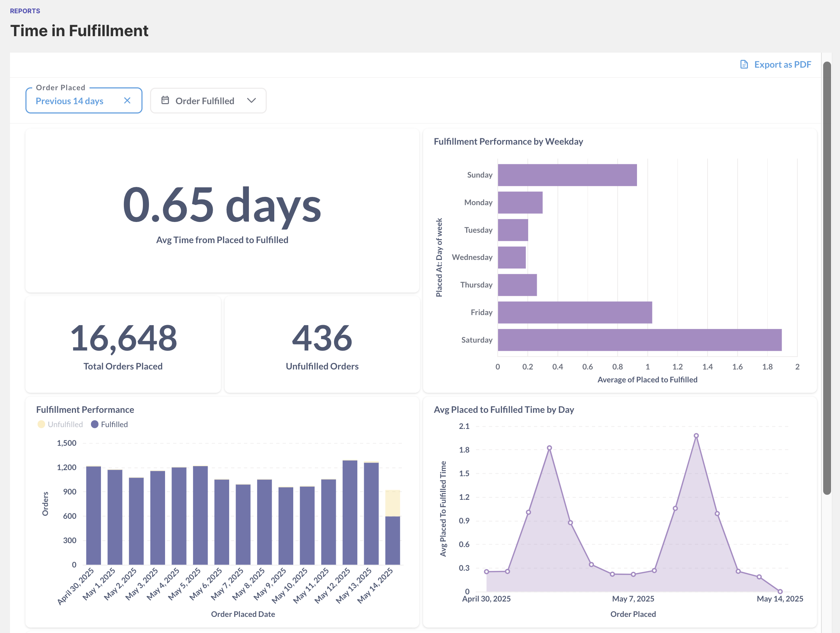840x633 pixels.
Task: Click the last data point at May 14
Action: coord(779,591)
